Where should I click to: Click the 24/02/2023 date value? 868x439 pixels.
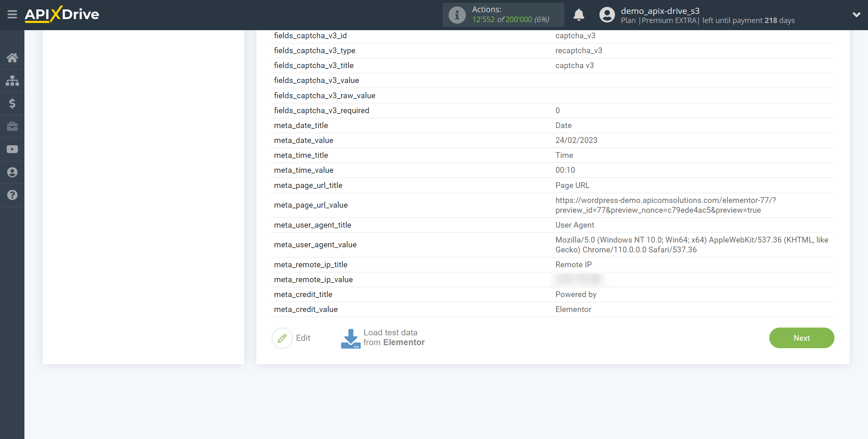[x=576, y=140]
